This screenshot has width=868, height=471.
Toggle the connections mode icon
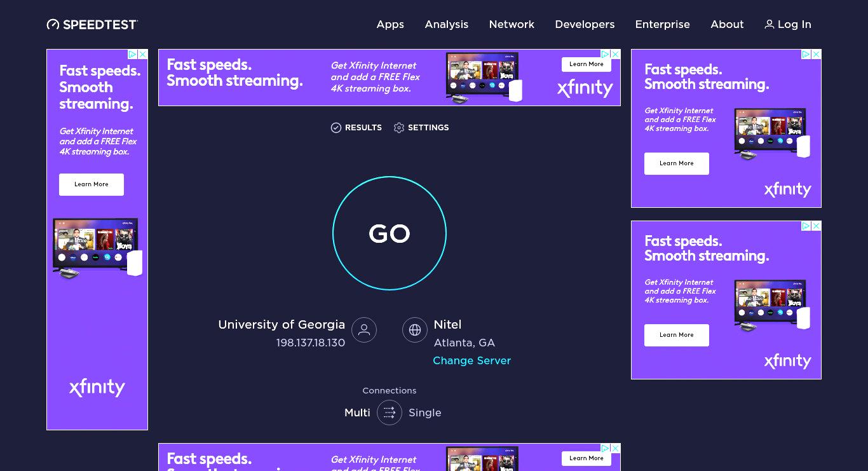pos(390,413)
